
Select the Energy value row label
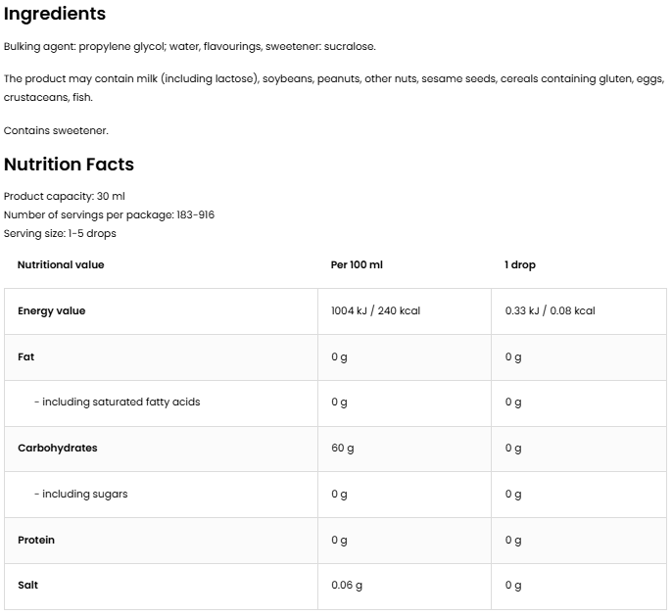point(52,311)
